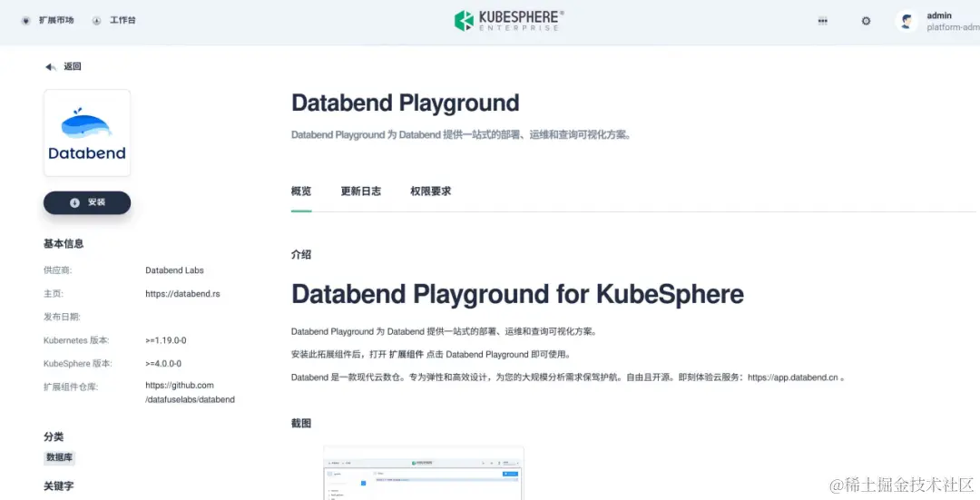Switch to the 权限要求 permissions tab

tap(431, 191)
